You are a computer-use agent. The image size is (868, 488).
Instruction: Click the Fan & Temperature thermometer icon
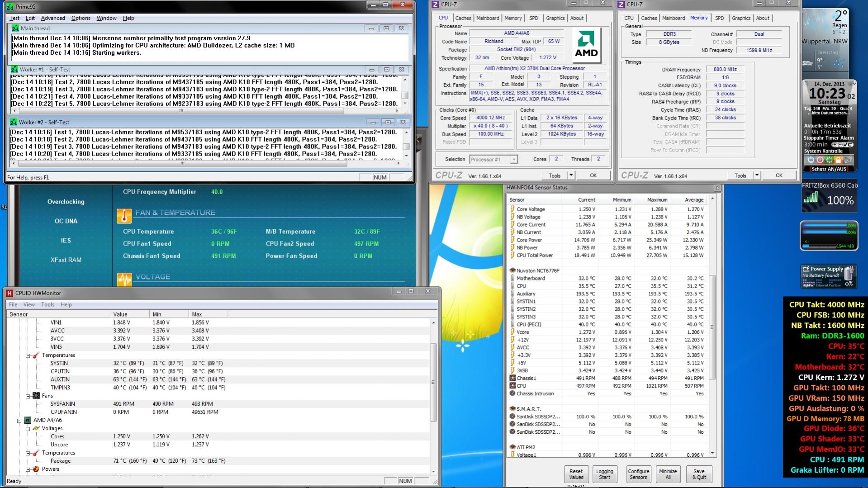pyautogui.click(x=124, y=216)
